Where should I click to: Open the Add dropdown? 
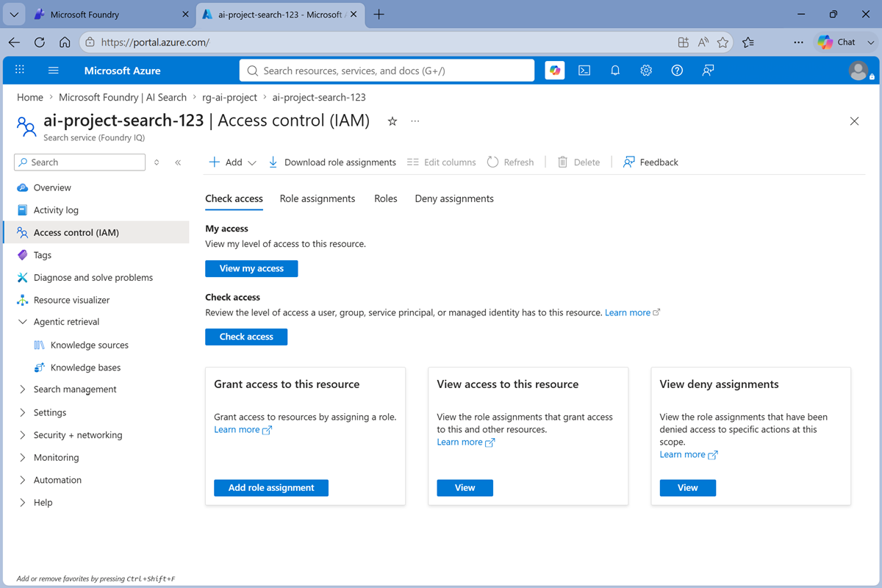tap(232, 162)
